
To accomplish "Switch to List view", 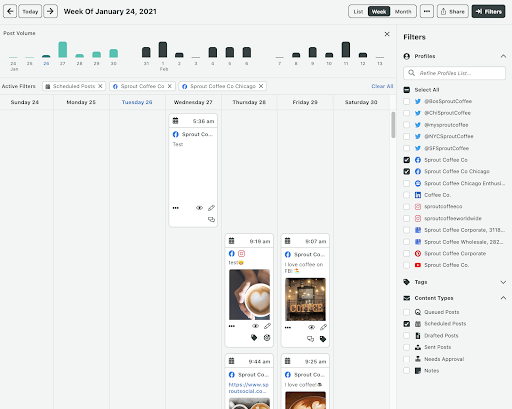I will [358, 12].
